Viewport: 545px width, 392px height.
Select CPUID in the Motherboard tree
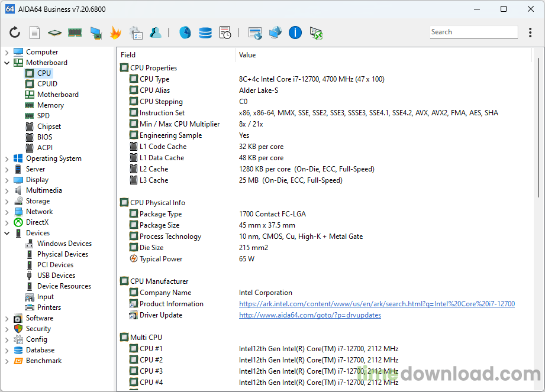(47, 84)
